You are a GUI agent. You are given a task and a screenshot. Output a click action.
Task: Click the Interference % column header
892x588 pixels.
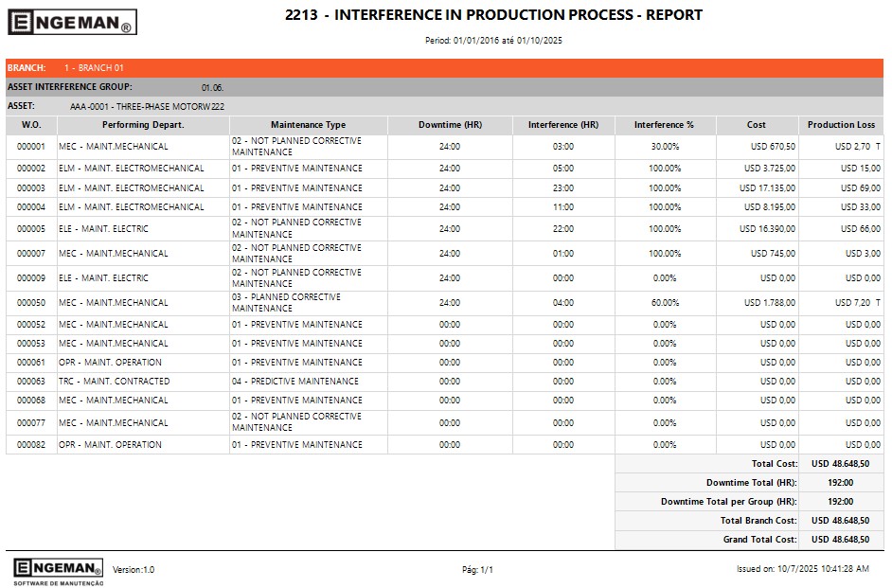tap(664, 125)
